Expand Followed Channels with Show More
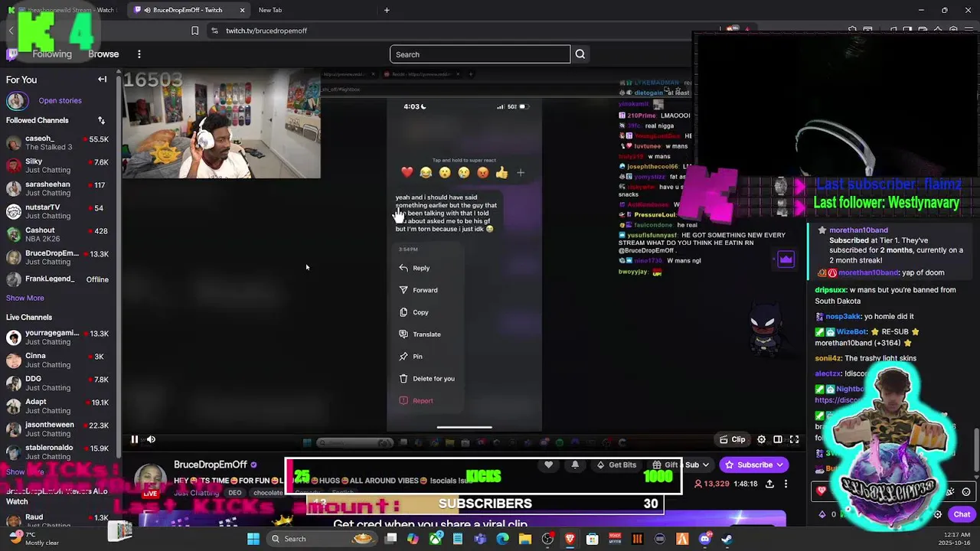Image resolution: width=980 pixels, height=551 pixels. (25, 298)
